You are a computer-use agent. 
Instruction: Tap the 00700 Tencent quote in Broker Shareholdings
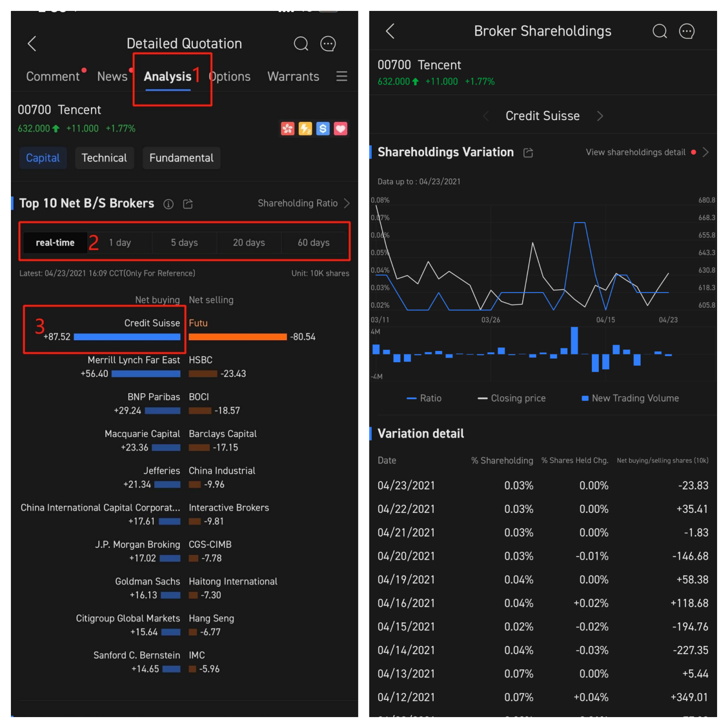[x=419, y=65]
